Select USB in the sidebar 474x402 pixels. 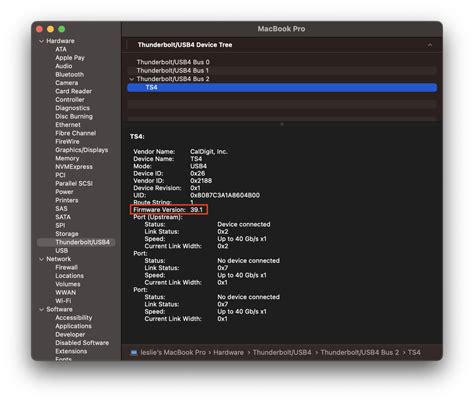pos(62,251)
